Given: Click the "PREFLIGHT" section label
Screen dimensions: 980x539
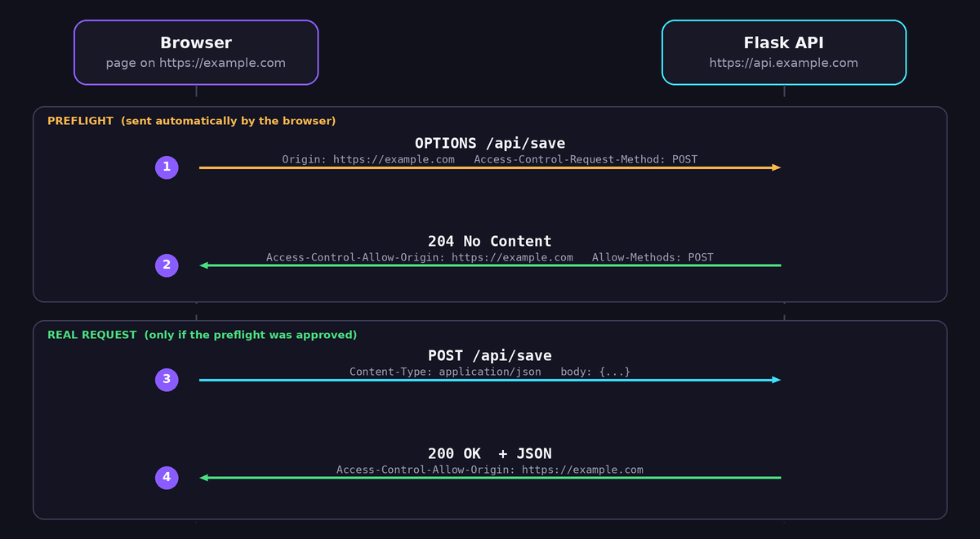Looking at the screenshot, I should click(80, 121).
